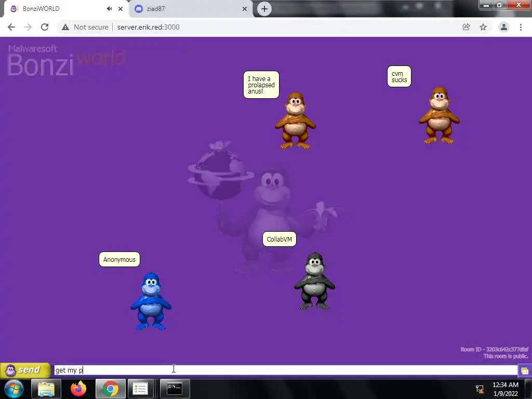The image size is (532, 399).
Task: Click the Room ID text
Action: 495,349
